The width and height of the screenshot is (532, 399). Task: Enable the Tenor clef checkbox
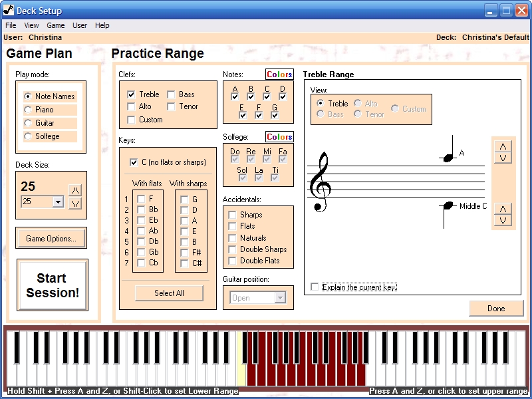(x=171, y=106)
